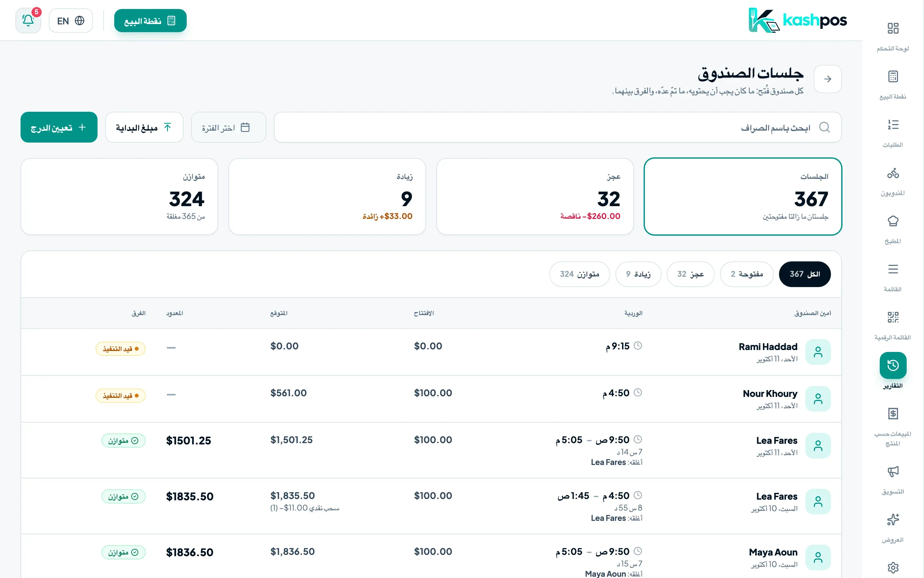Open the notifications bell

[28, 21]
